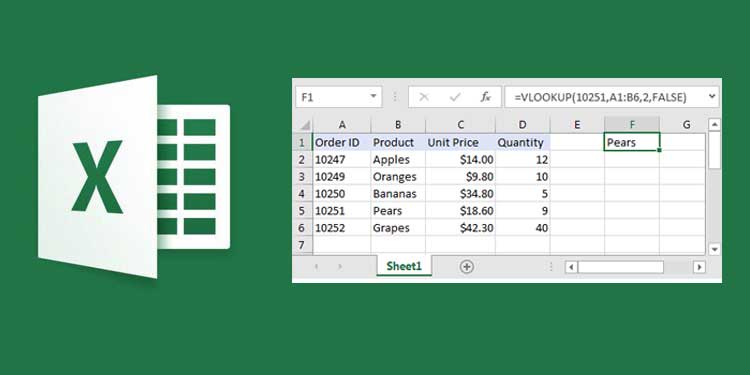Viewport: 750px width, 375px height.
Task: Click the horizontal scrollbar left arrow
Action: click(x=571, y=267)
